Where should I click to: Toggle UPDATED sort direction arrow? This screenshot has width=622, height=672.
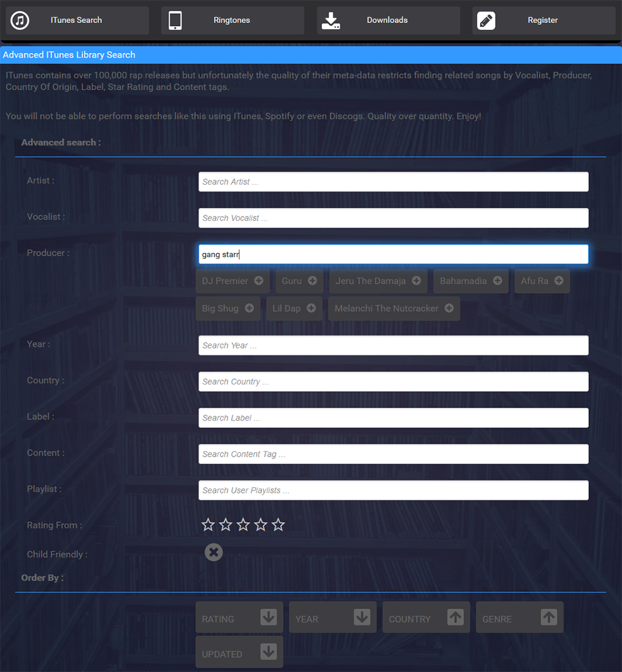pyautogui.click(x=269, y=652)
